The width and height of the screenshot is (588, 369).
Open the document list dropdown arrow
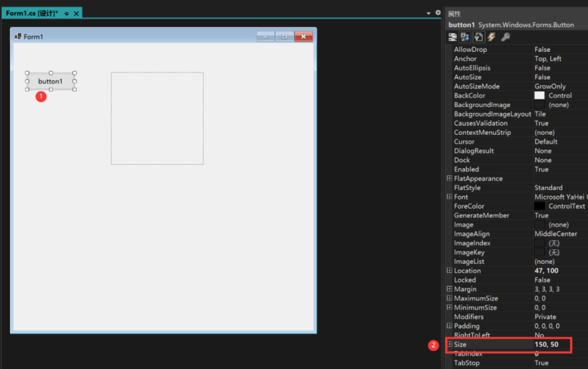pos(428,13)
